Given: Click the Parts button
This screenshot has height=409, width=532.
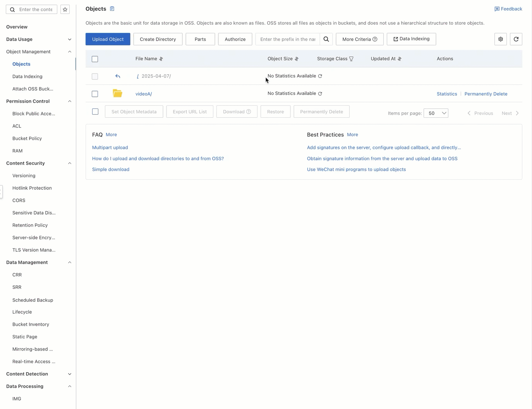Looking at the screenshot, I should 200,39.
